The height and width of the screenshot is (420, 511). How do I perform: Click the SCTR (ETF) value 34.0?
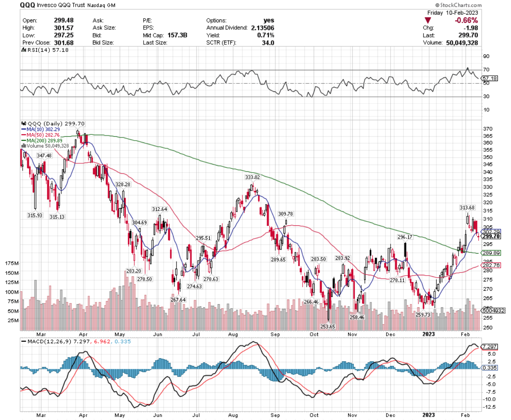(268, 42)
